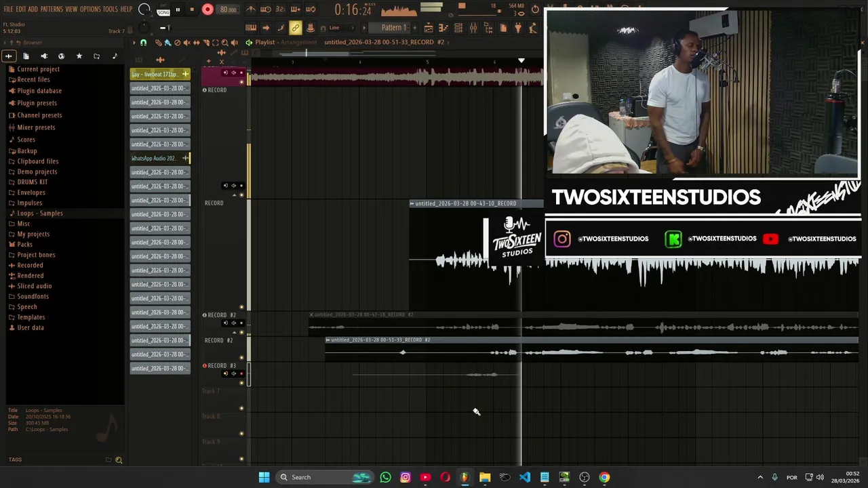Image resolution: width=868 pixels, height=488 pixels.
Task: Open EDIT menu
Action: coord(20,9)
